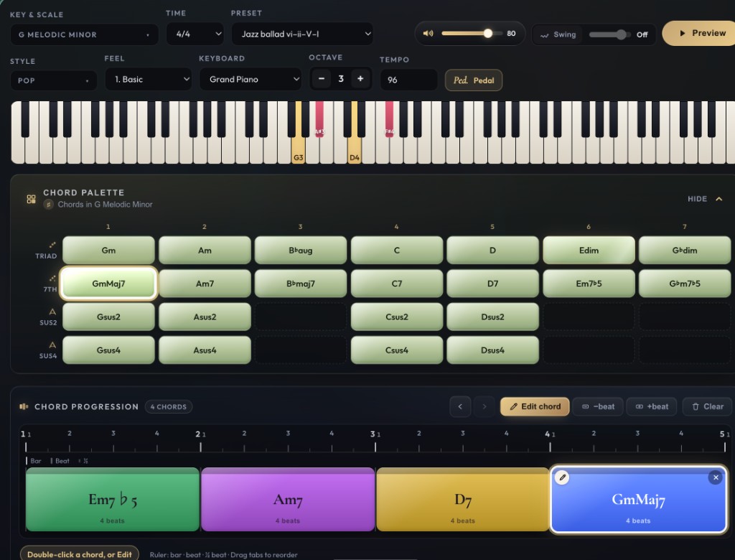Select the Gm triad chord
735x560 pixels.
tap(108, 251)
